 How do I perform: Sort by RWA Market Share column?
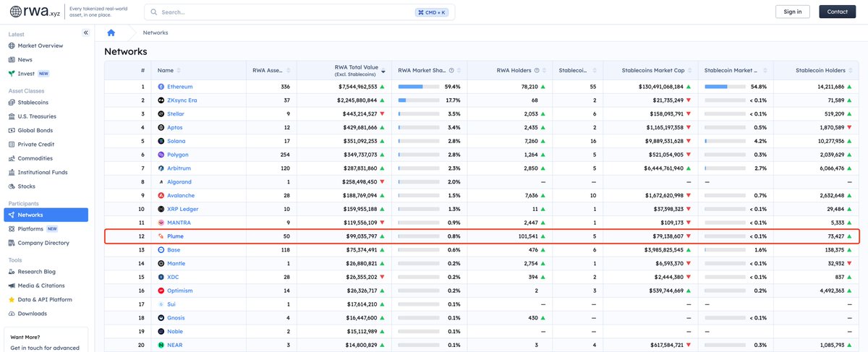tap(460, 71)
